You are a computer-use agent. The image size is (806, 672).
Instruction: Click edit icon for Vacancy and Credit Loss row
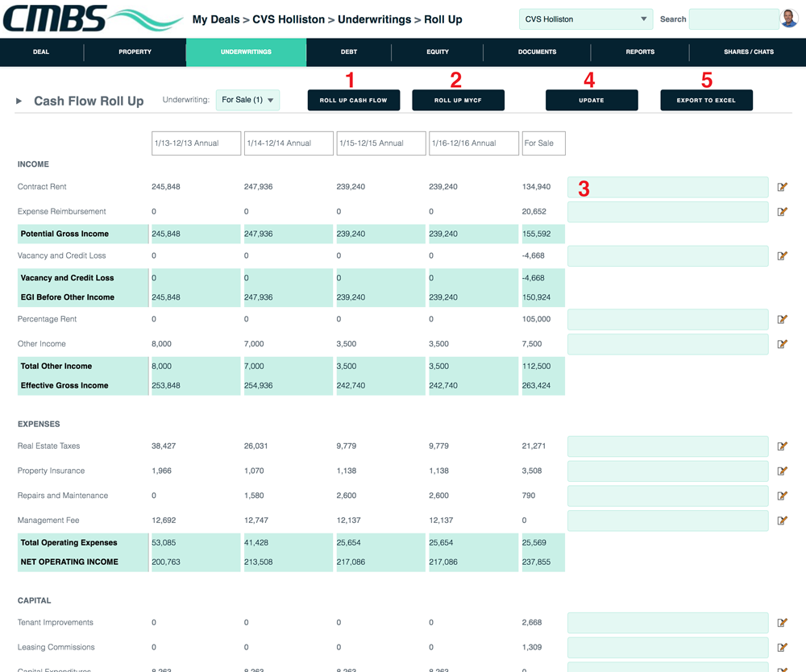[783, 256]
